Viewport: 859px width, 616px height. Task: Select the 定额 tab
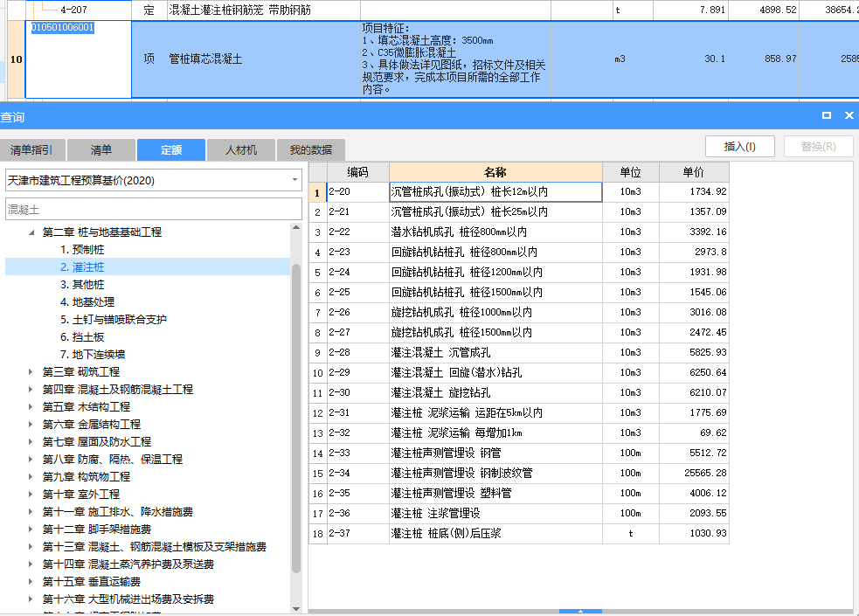tap(171, 150)
